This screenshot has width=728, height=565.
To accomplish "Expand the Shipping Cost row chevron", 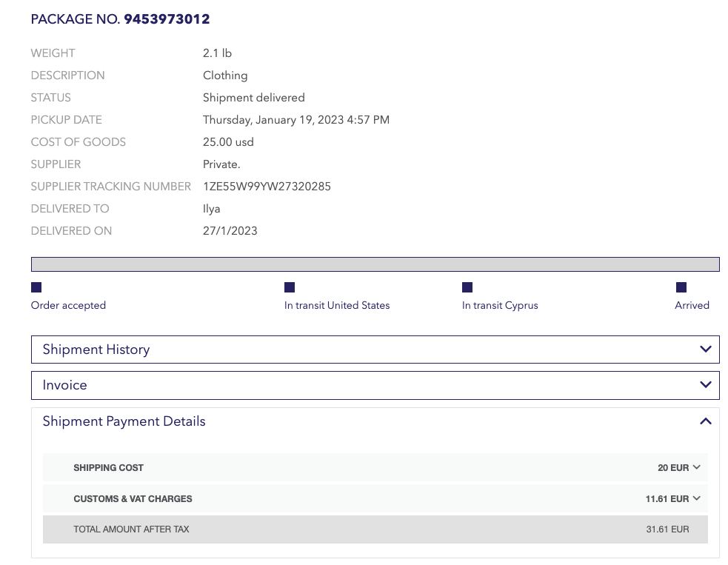I will pyautogui.click(x=696, y=468).
